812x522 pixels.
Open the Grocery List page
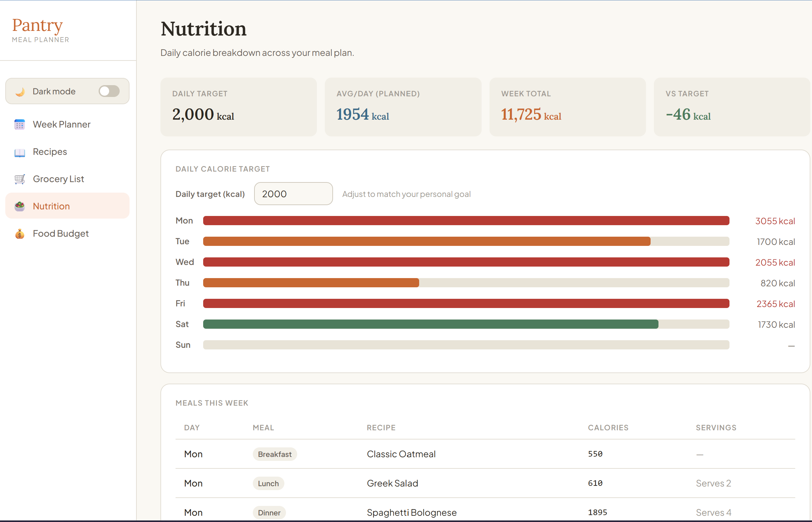click(x=58, y=179)
